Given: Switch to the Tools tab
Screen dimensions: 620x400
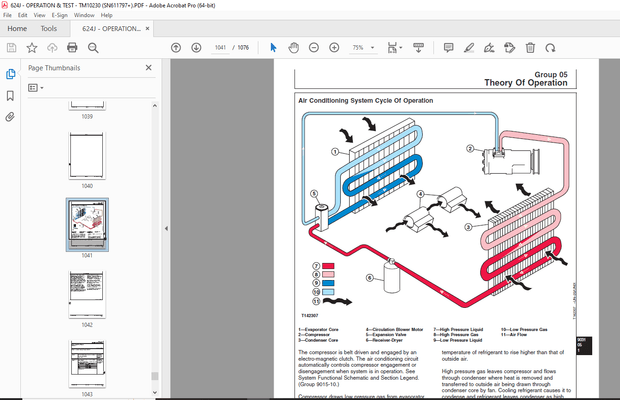Looking at the screenshot, I should click(x=49, y=28).
